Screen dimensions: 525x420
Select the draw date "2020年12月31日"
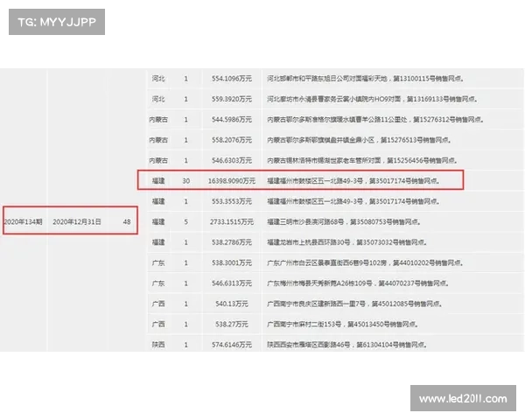tap(77, 221)
